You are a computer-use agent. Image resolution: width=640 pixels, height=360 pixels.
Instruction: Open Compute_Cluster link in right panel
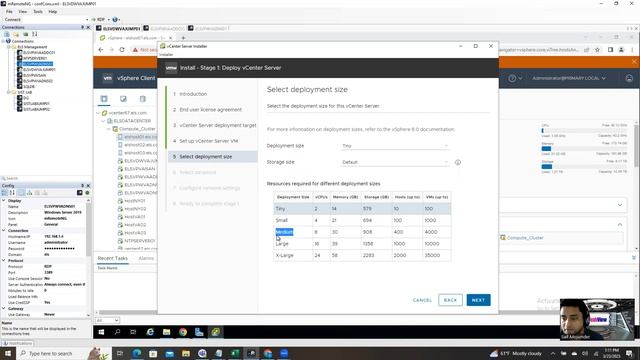524,238
